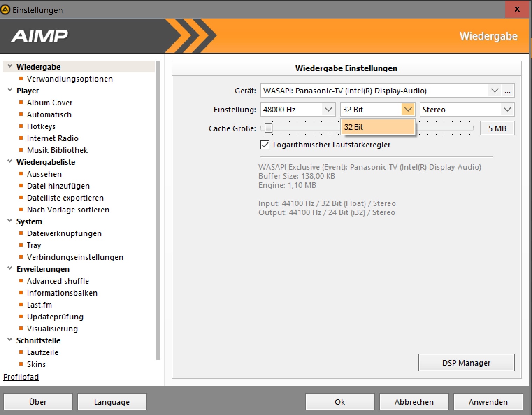Select the Erweiterungen category
The width and height of the screenshot is (532, 415).
click(x=43, y=269)
